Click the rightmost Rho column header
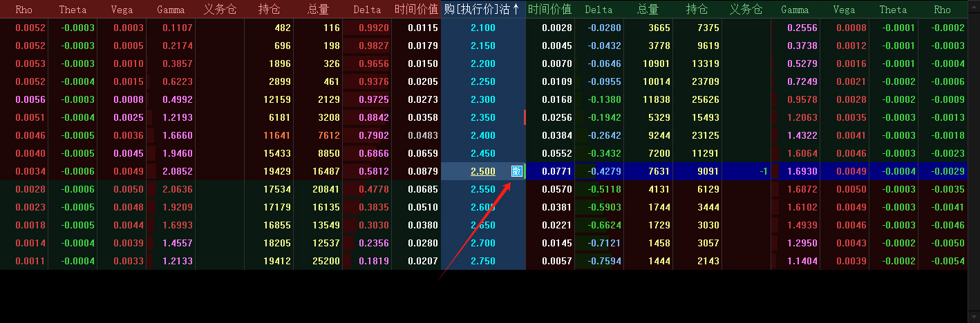 point(942,10)
